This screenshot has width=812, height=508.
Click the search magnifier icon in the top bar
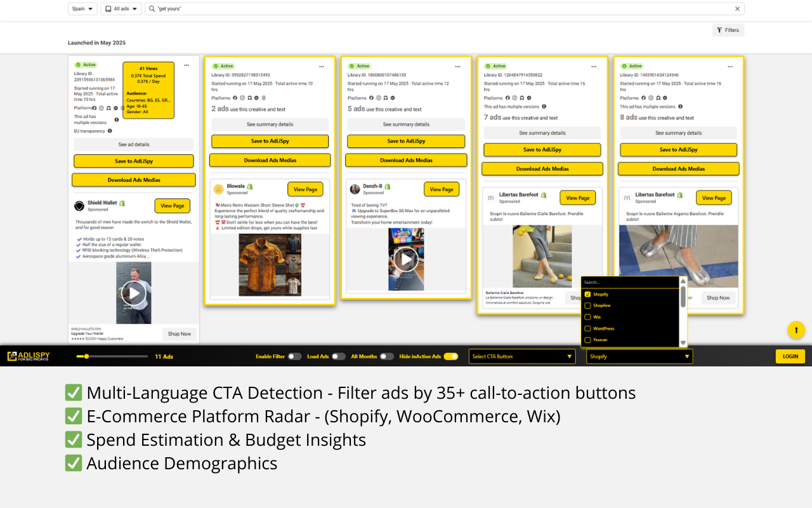152,9
